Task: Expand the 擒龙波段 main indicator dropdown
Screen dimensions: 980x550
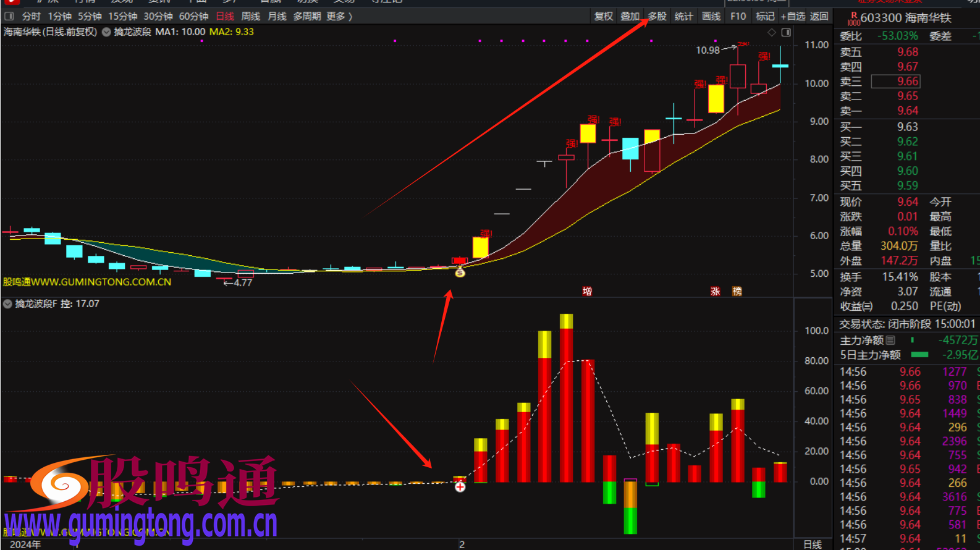Action: (106, 32)
